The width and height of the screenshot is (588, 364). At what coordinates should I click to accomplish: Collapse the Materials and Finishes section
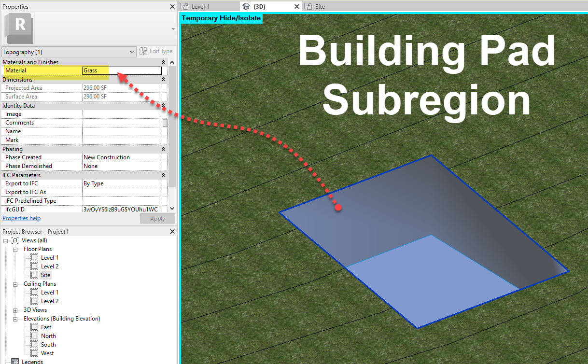tap(163, 62)
